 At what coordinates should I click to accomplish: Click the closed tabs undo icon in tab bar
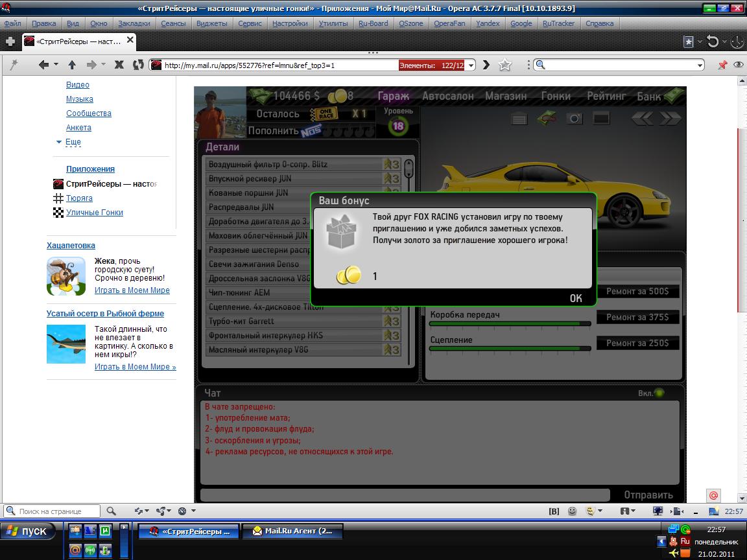coord(713,42)
